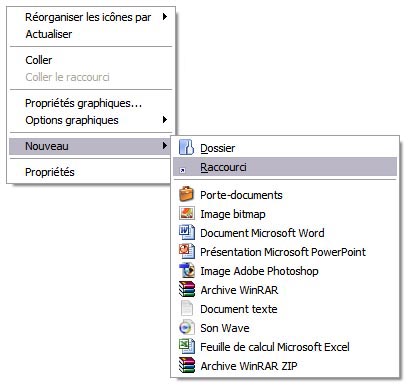Click the Document texte page icon
415x389 pixels.
tap(186, 308)
